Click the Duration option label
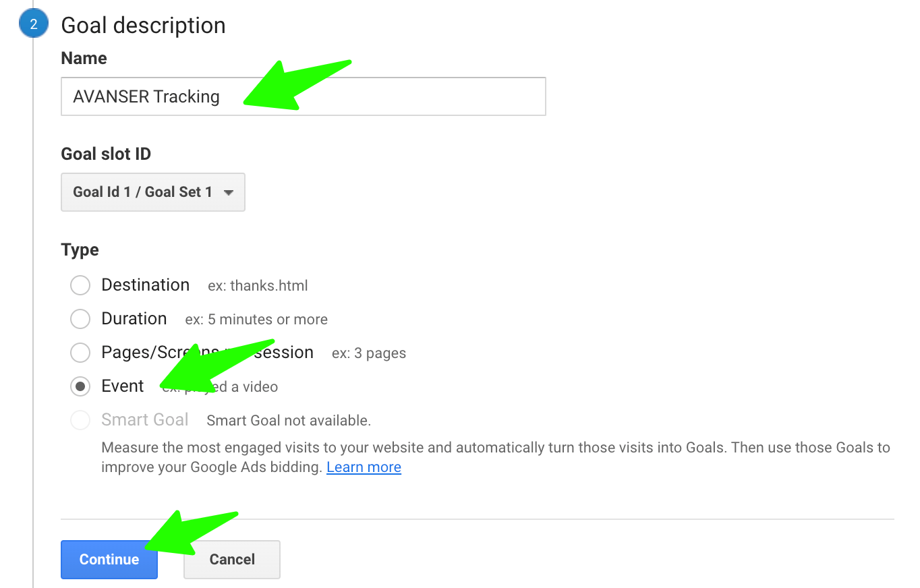Screen dimensions: 920x588 134,319
